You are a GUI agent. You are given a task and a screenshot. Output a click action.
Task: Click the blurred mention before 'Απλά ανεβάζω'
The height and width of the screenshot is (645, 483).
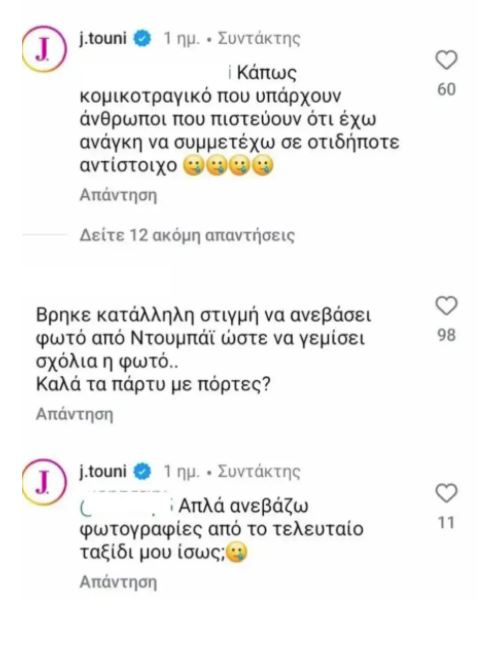[126, 505]
